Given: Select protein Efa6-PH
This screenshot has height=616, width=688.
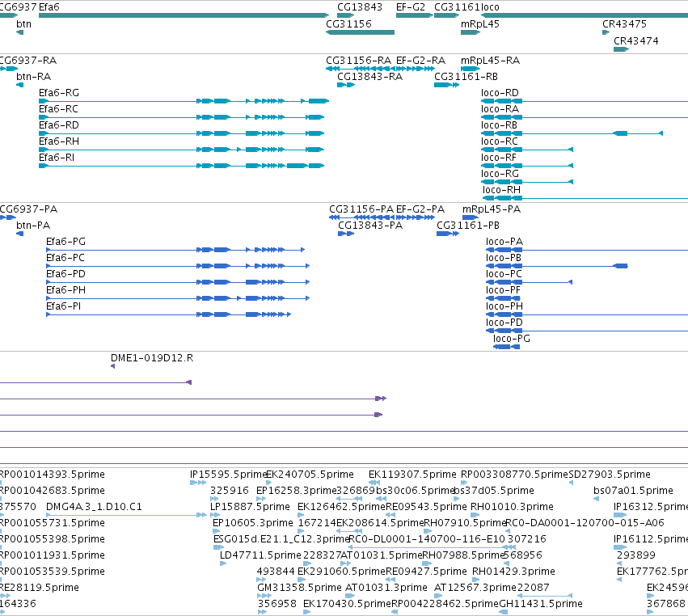Looking at the screenshot, I should 178,298.
